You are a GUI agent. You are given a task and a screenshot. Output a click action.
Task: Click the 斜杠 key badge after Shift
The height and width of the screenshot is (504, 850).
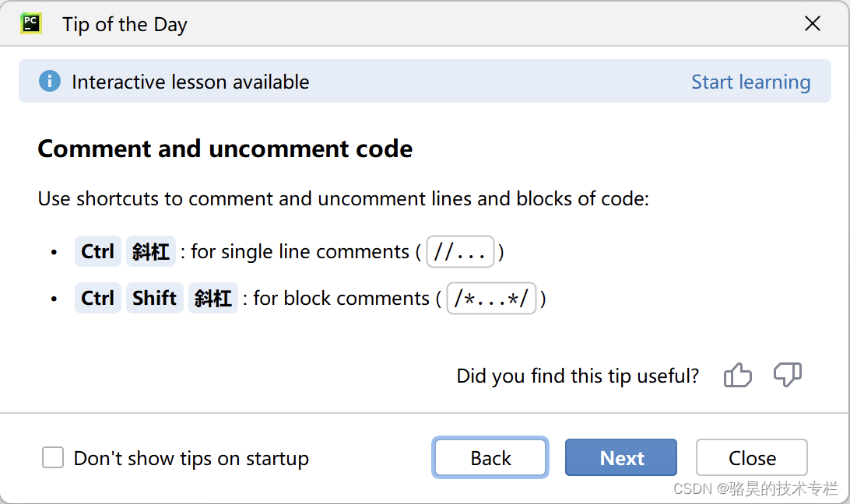(213, 298)
